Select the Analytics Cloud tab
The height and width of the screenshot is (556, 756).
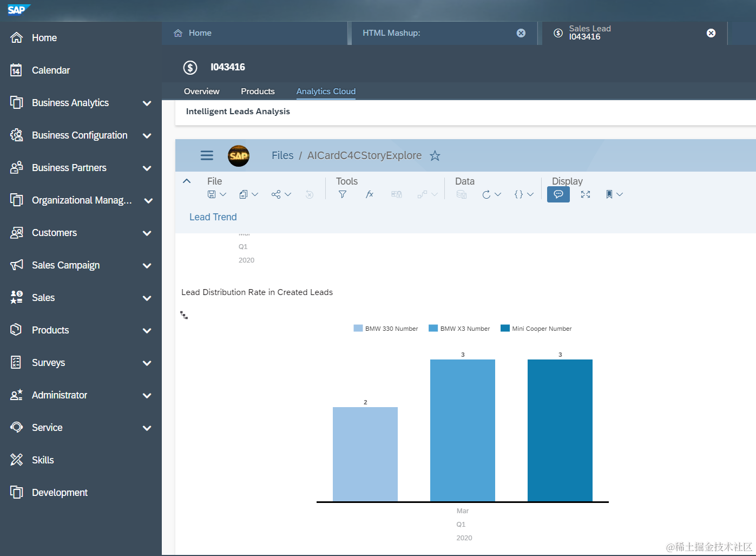coord(326,91)
